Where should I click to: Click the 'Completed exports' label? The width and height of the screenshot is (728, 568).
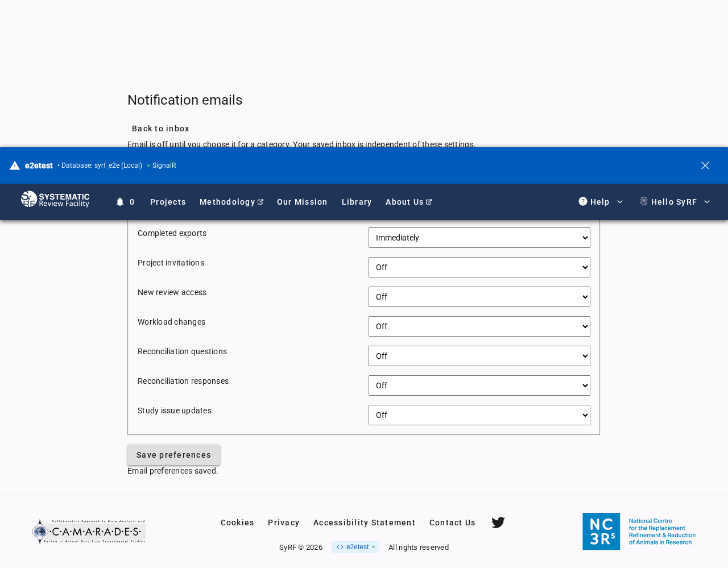coord(172,233)
